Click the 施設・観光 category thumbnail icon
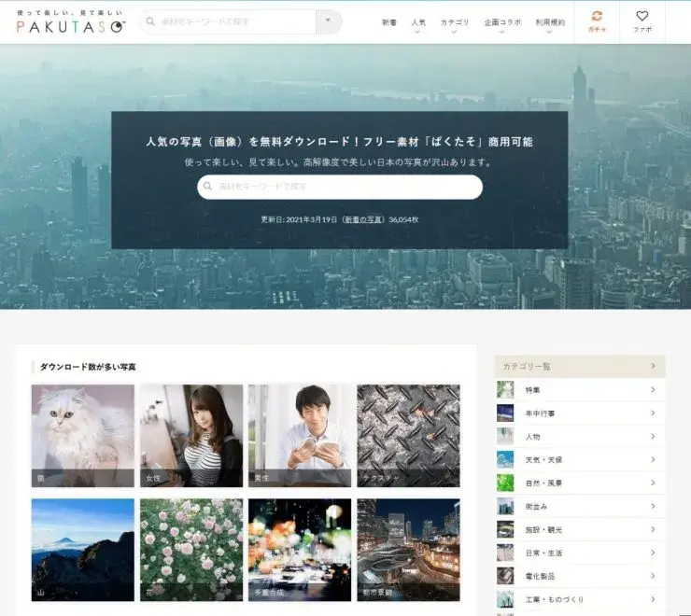691x616 pixels. [505, 529]
